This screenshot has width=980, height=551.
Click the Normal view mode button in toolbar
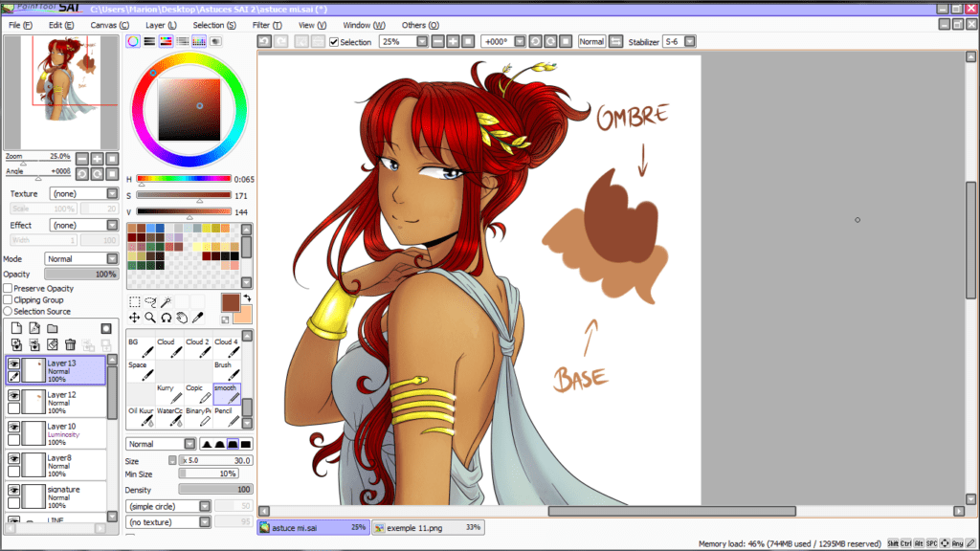pyautogui.click(x=591, y=41)
